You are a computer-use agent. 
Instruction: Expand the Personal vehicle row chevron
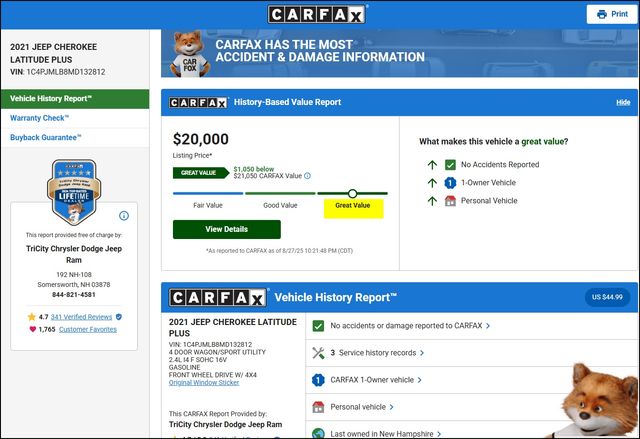click(x=391, y=407)
